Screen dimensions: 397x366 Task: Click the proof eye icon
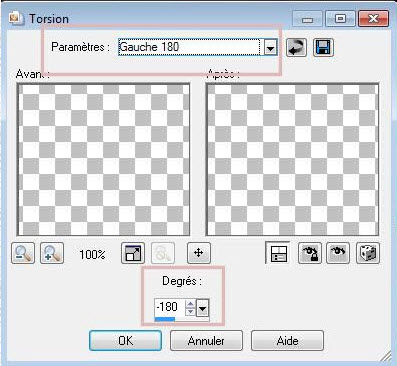point(338,253)
